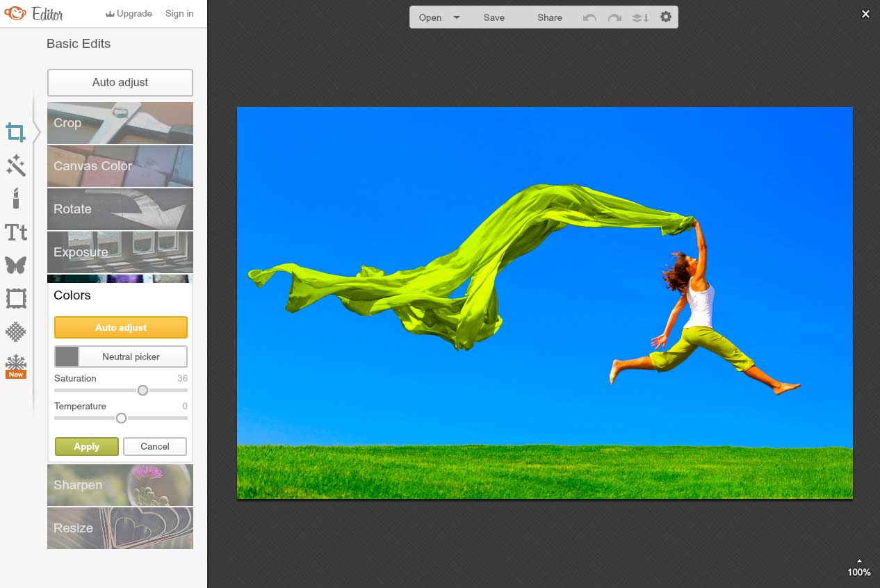Select the Basic Edits crop icon

(x=15, y=131)
